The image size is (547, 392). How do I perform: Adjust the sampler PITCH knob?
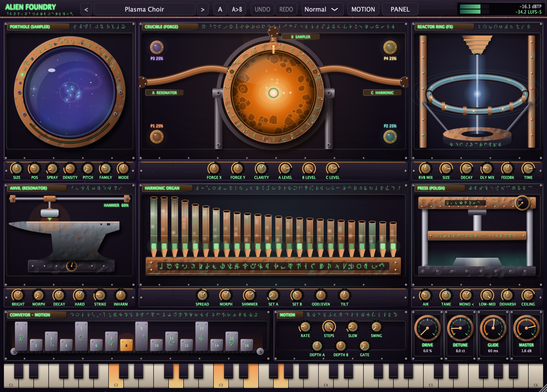coord(88,169)
